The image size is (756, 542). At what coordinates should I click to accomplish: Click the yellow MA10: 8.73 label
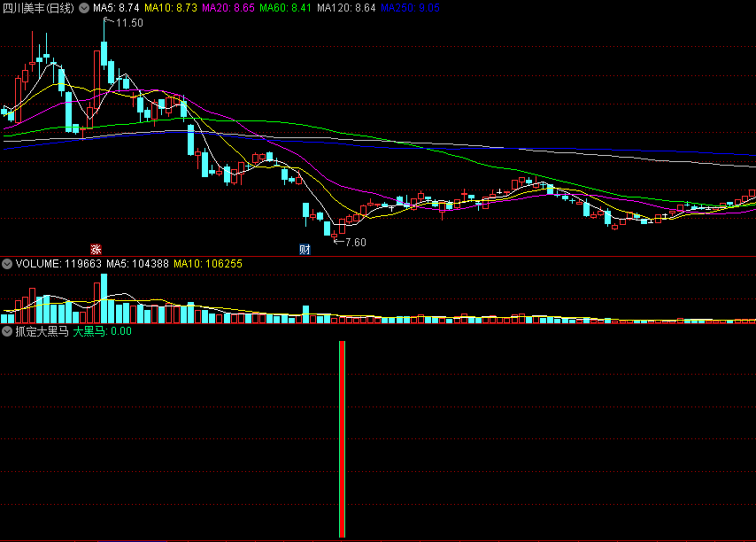pos(171,8)
